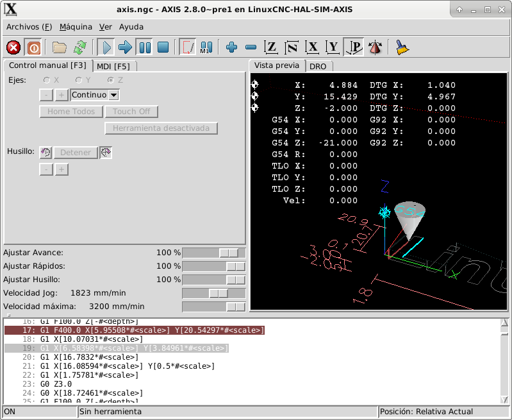Switch to Z view preset
The image size is (512, 420).
point(271,47)
